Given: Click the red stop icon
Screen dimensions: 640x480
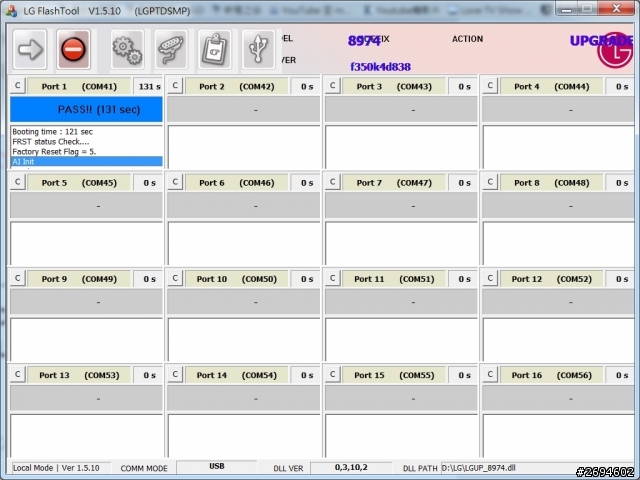Looking at the screenshot, I should [73, 49].
